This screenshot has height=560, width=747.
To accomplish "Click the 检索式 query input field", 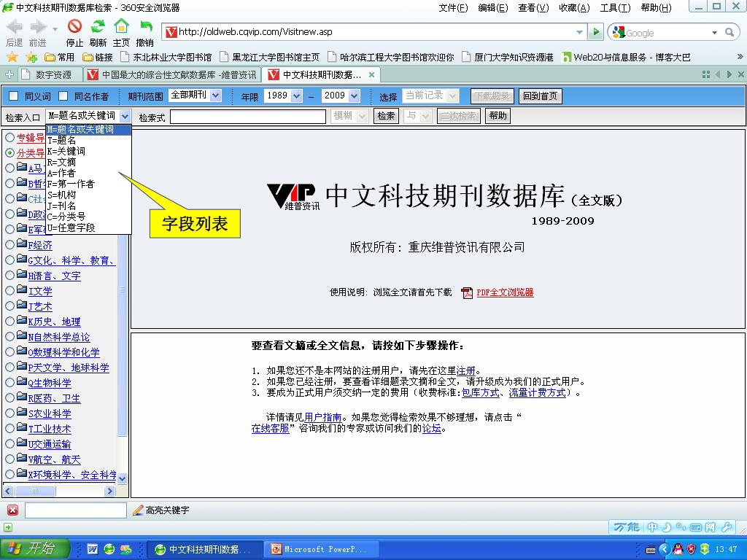I will pos(248,116).
